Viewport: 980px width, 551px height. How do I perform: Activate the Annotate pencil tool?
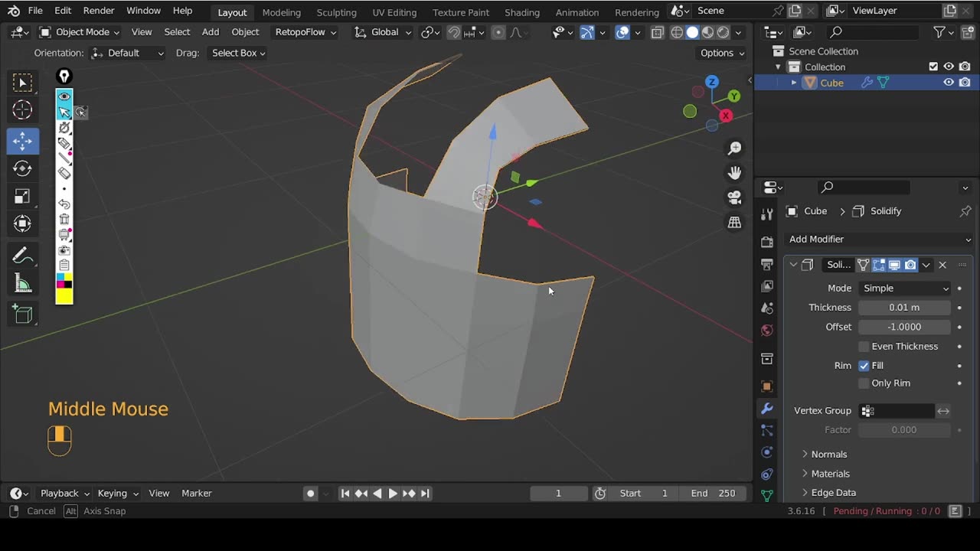coord(22,256)
